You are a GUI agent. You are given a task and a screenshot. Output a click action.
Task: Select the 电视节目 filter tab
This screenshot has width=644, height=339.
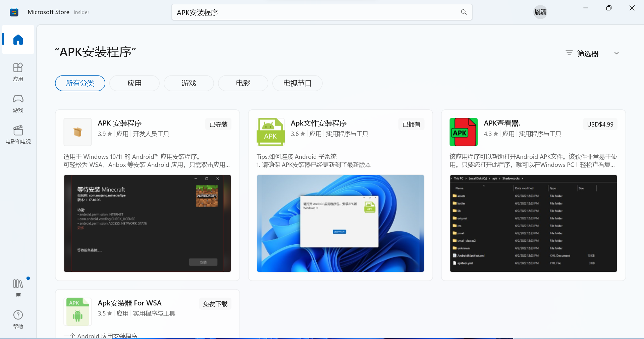tap(298, 83)
